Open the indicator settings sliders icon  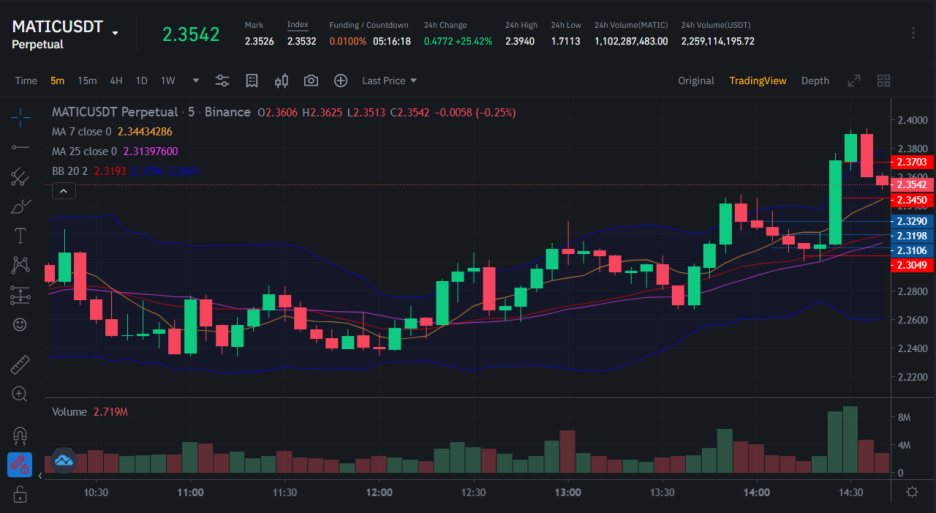(222, 81)
